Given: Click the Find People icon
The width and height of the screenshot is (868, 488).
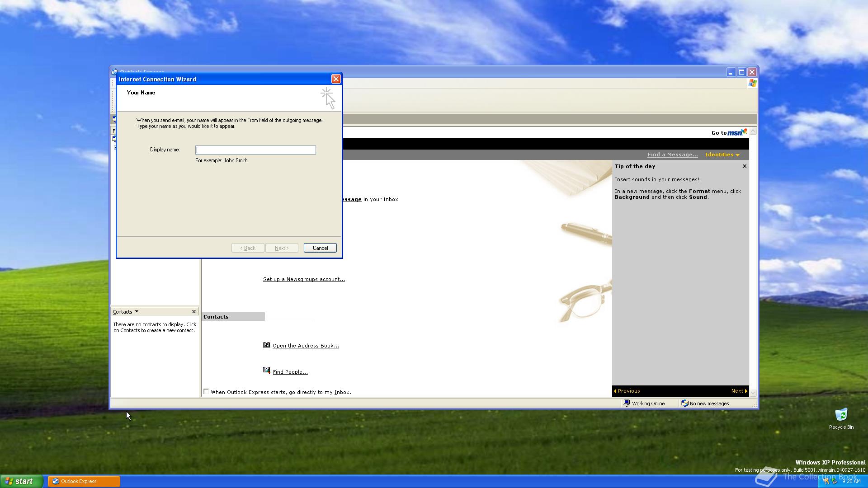Looking at the screenshot, I should coord(266,371).
